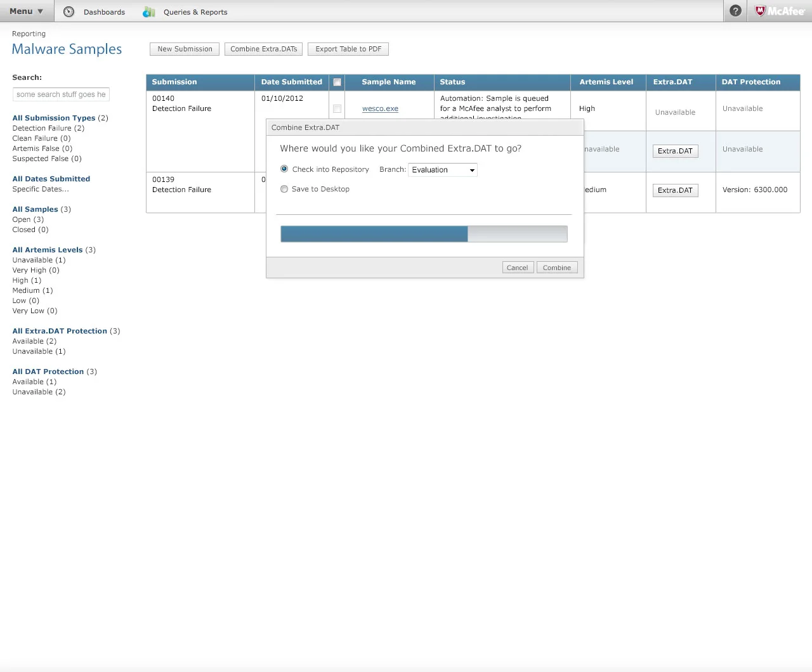The height and width of the screenshot is (672, 812).
Task: Open the Menu dropdown
Action: [27, 11]
